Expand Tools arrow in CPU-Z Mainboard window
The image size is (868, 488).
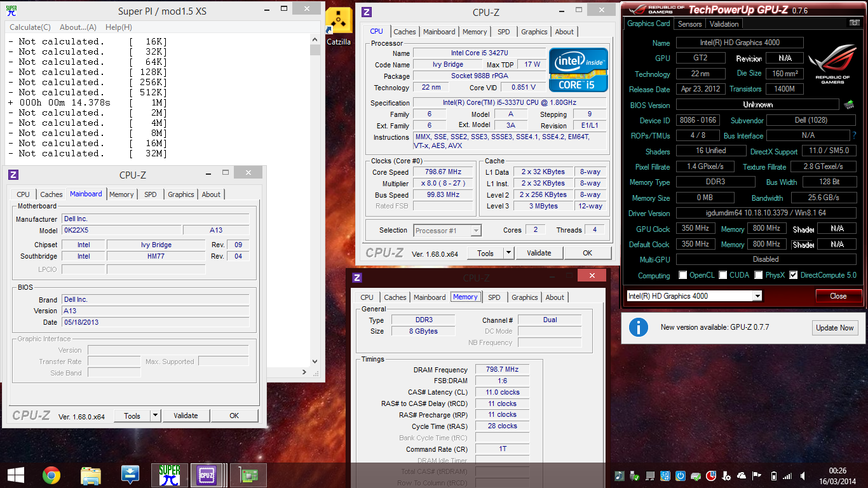point(155,416)
